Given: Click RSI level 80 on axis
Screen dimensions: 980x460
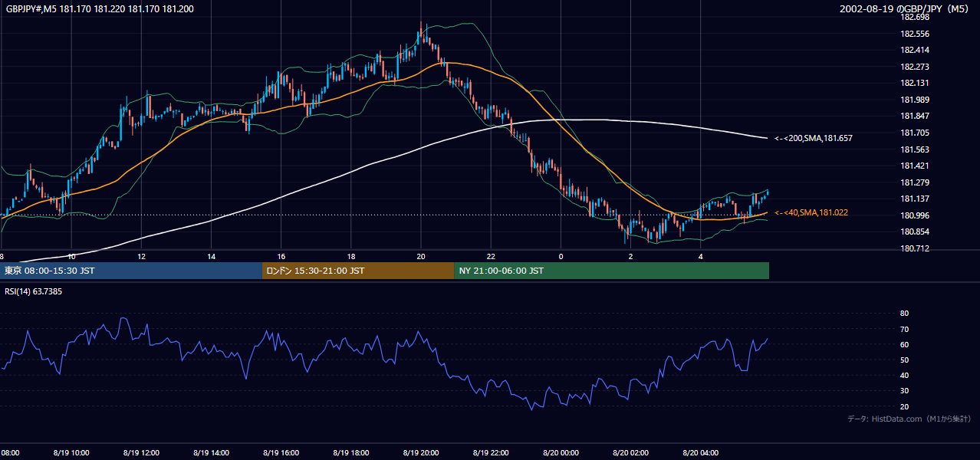Looking at the screenshot, I should 904,314.
